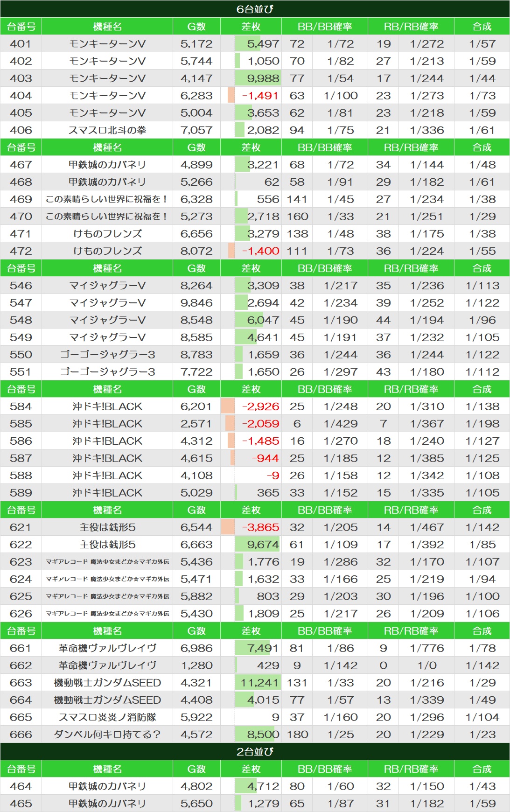Select difference -944 in row 587

tap(265, 458)
